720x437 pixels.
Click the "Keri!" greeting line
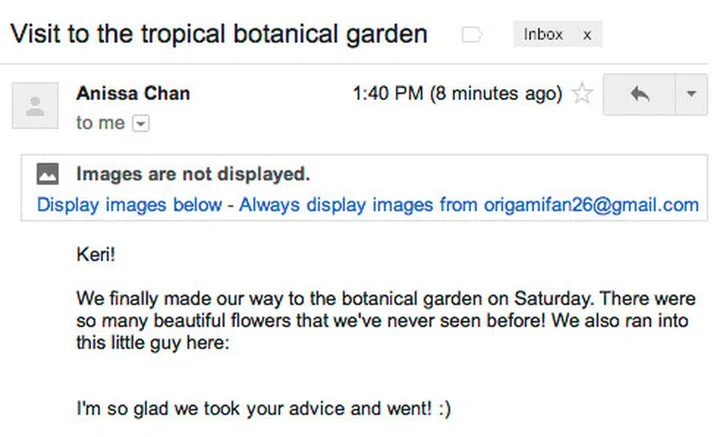96,254
